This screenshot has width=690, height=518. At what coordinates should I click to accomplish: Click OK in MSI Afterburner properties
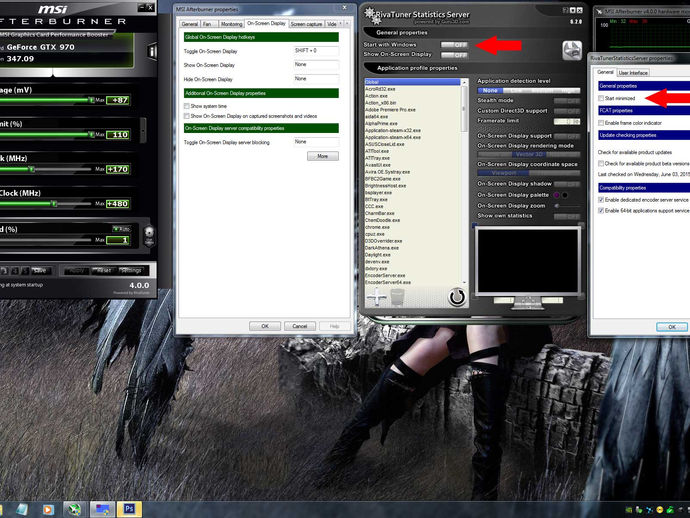coord(265,326)
